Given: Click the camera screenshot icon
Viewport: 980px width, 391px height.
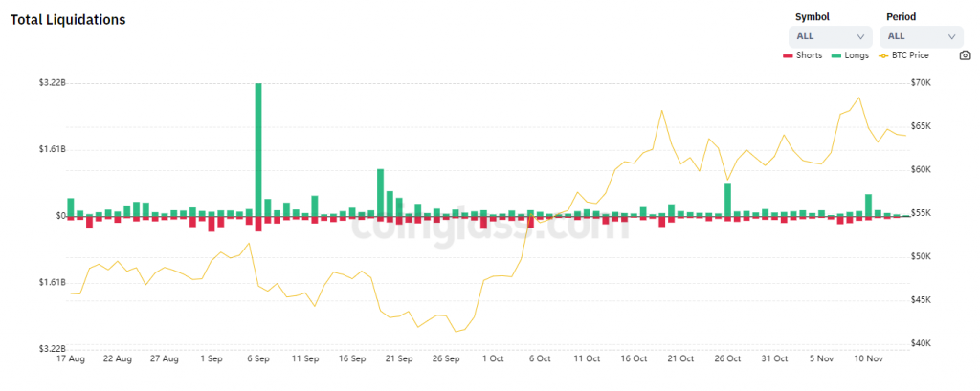Looking at the screenshot, I should pos(965,55).
